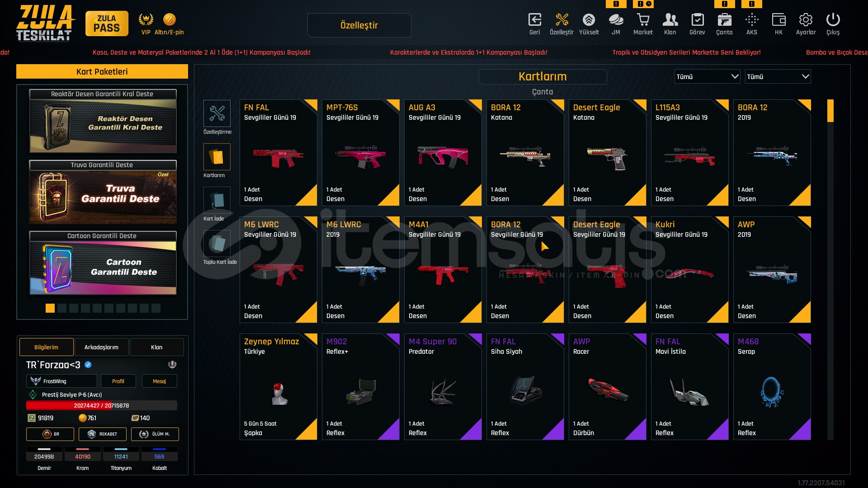Open the FrostWing clan selector
868x488 pixels.
point(61,381)
